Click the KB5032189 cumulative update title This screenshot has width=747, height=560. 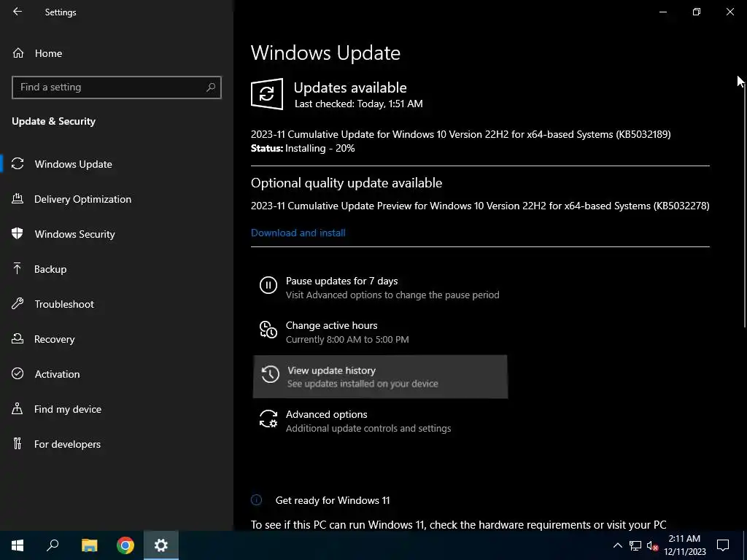(x=461, y=134)
